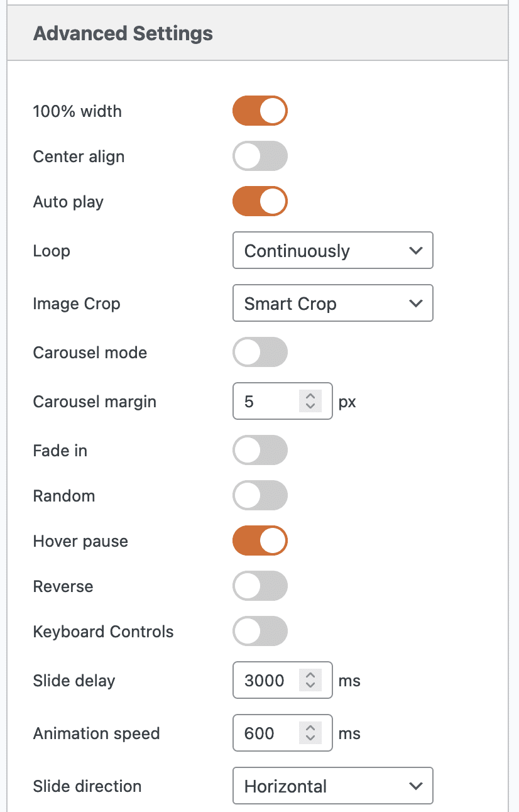
Task: Disable the 100% width toggle
Action: [x=260, y=111]
